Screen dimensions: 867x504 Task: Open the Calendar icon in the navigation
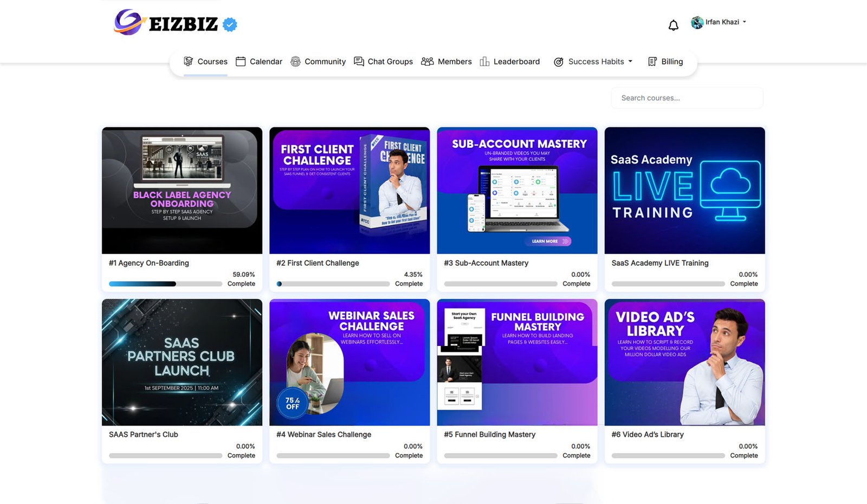[x=241, y=61]
